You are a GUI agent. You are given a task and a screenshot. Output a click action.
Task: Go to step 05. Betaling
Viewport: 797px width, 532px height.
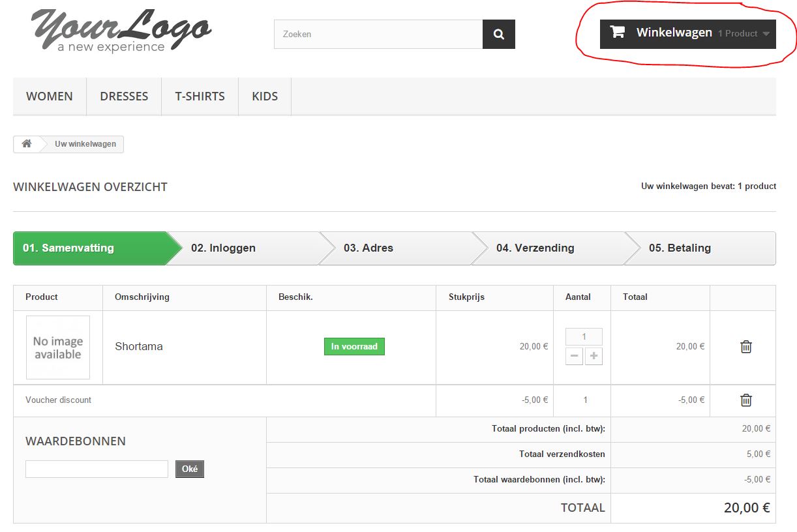pos(700,248)
